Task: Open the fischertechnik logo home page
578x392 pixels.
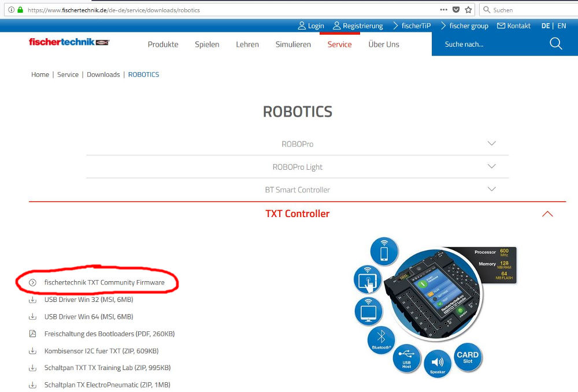Action: tap(69, 42)
